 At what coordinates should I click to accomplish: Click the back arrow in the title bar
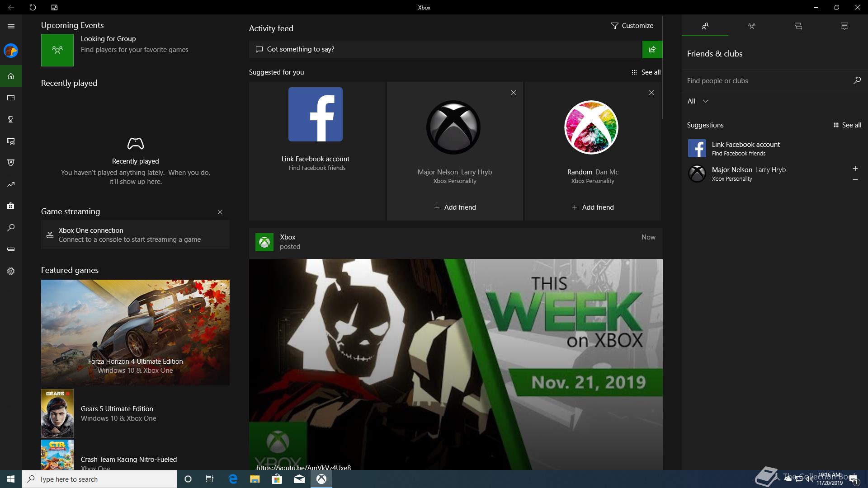11,7
